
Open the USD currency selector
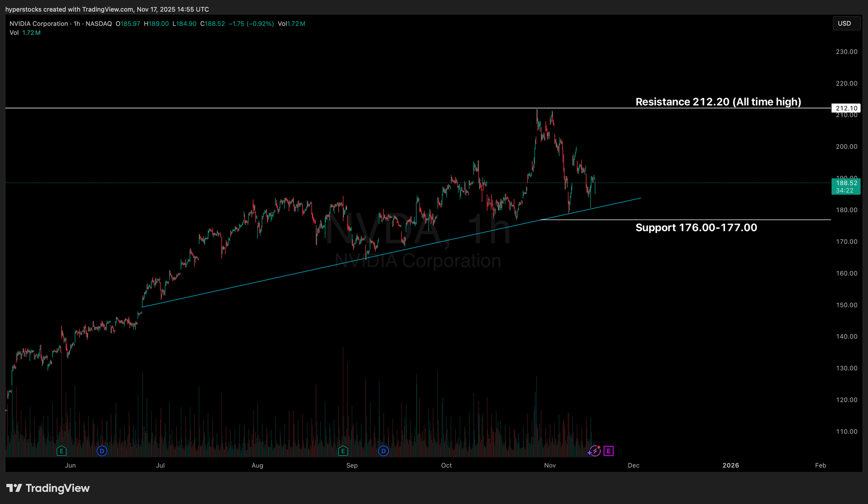(x=846, y=23)
